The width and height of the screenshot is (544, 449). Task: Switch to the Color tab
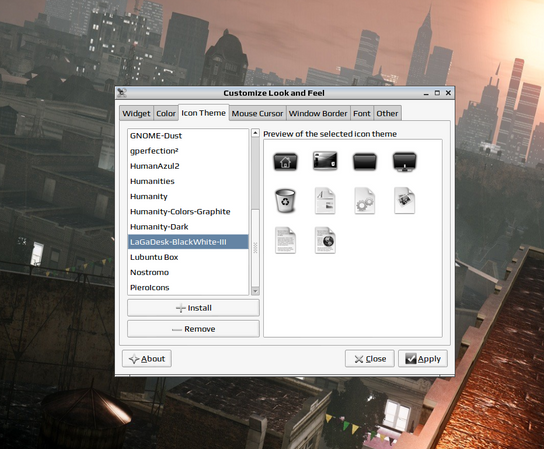(166, 113)
